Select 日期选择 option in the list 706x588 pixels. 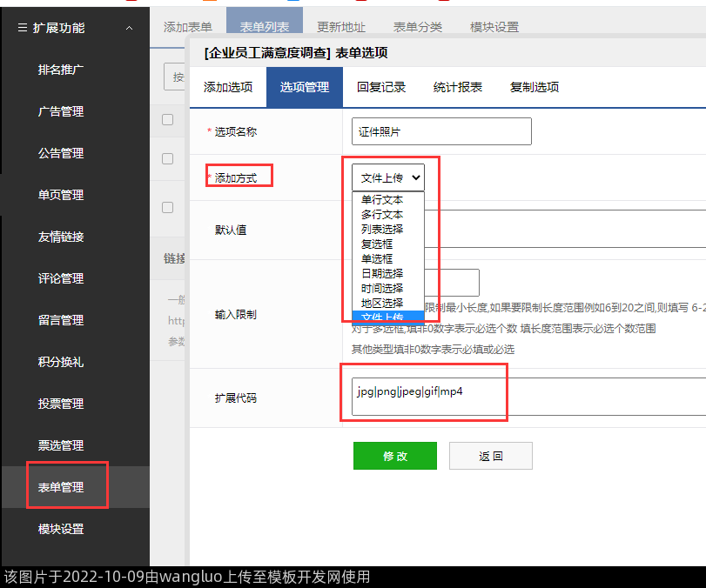382,273
